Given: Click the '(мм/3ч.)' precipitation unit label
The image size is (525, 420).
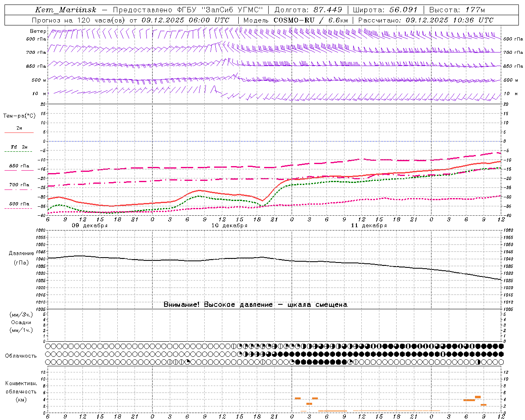Looking at the screenshot, I should click(21, 315).
